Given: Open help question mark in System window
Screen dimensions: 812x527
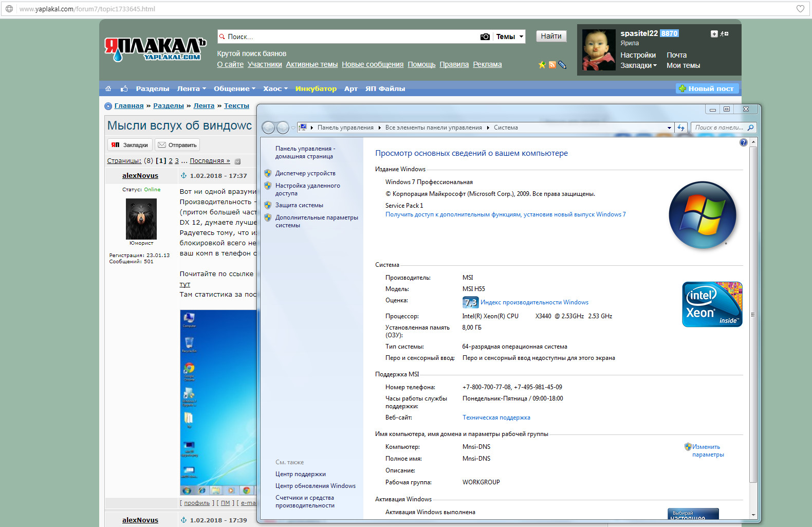Looking at the screenshot, I should 743,142.
